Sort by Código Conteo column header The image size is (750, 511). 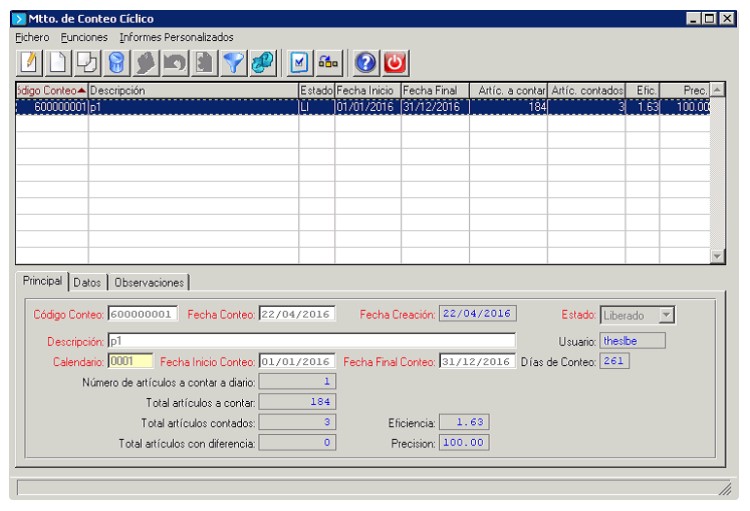52,90
